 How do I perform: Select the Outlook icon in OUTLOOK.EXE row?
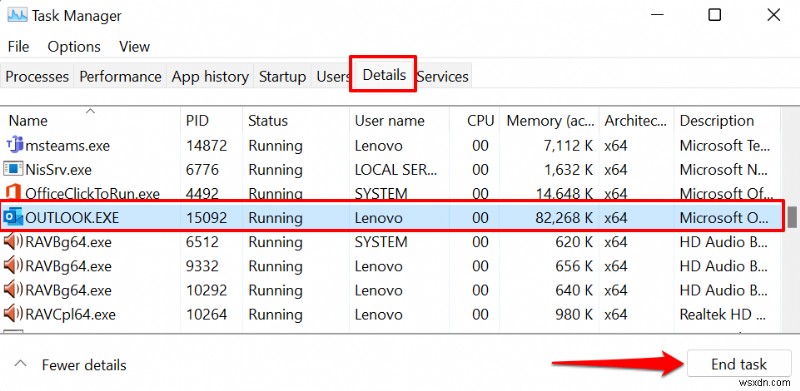pos(13,217)
